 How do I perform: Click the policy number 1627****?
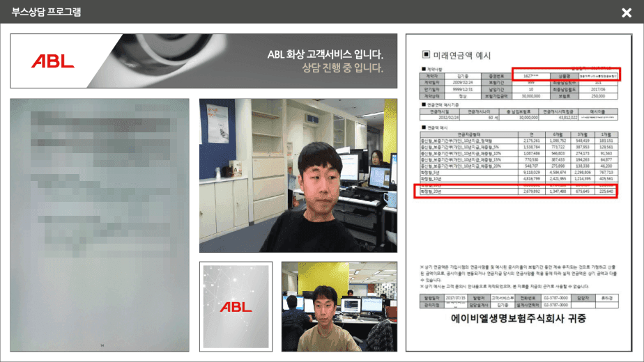[x=531, y=76]
